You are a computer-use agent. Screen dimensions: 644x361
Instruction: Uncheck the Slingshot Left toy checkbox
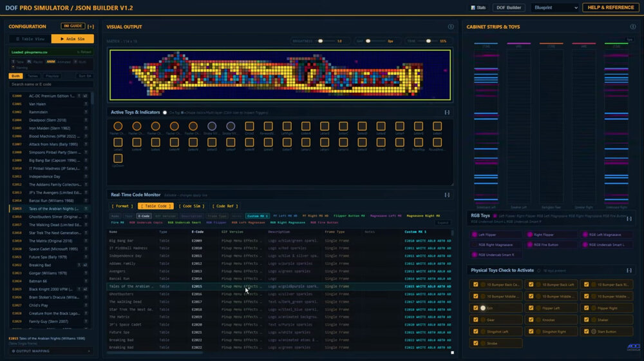476,331
